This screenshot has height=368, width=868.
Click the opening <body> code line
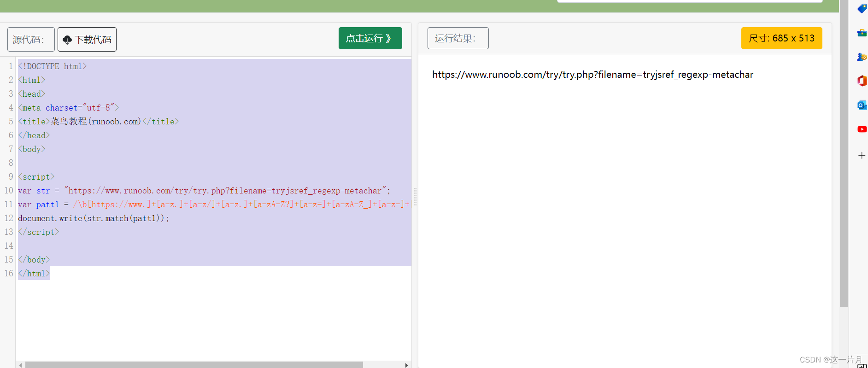point(32,149)
